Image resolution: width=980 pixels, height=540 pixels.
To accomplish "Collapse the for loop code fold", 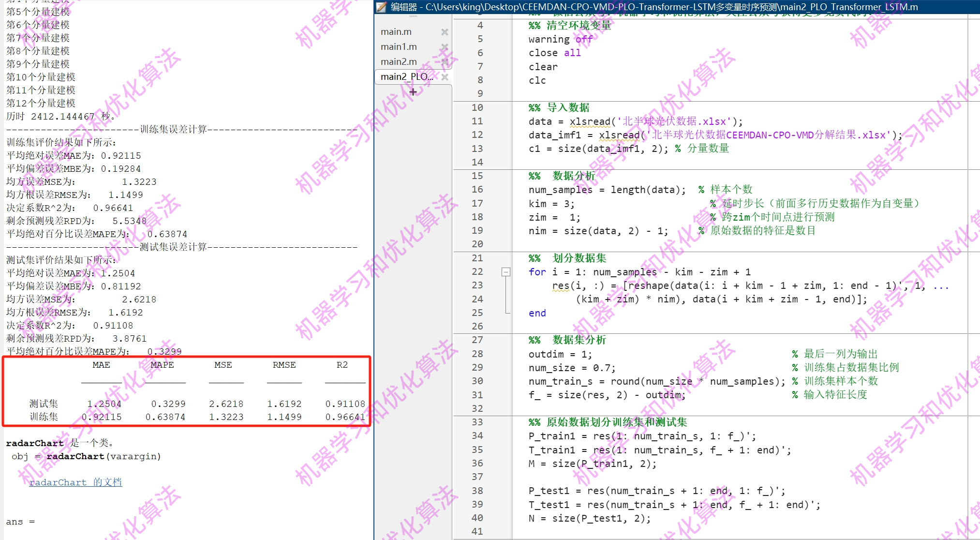I will point(505,272).
